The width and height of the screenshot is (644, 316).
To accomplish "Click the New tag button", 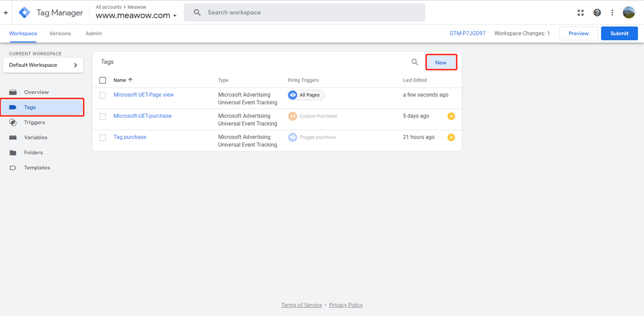I will (441, 62).
